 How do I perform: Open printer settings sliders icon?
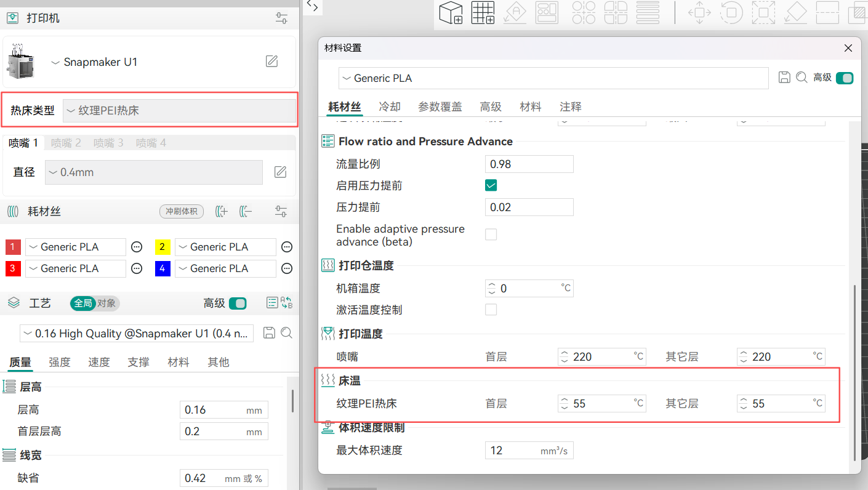(281, 18)
